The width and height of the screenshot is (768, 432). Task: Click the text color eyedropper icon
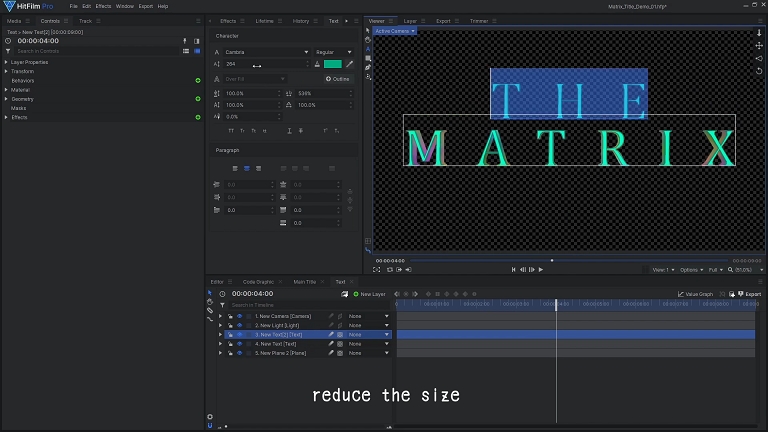[350, 64]
